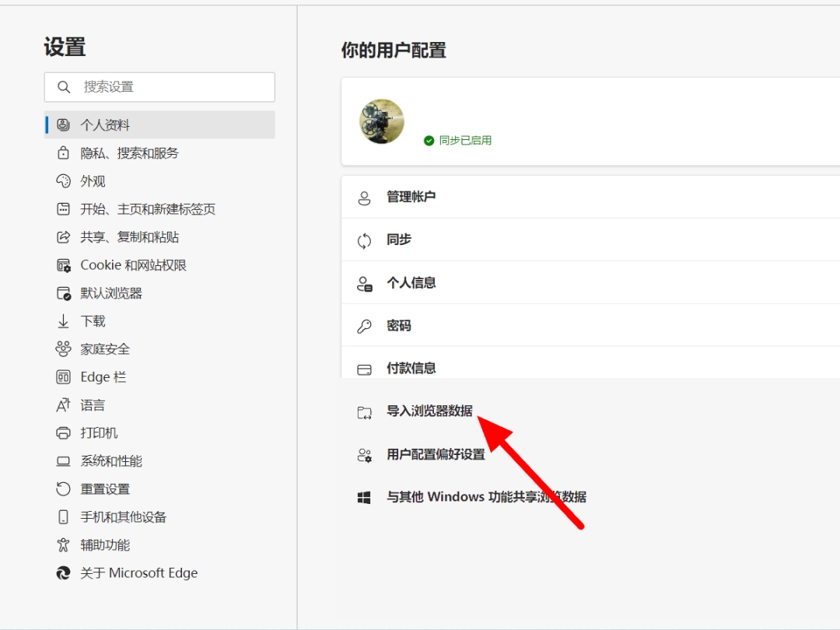Select 重置设置 text in sidebar
The height and width of the screenshot is (630, 840).
coord(105,489)
